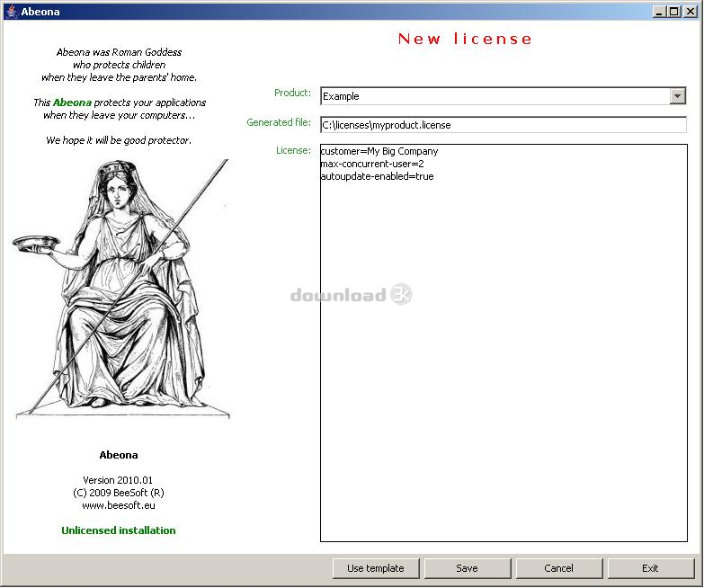The width and height of the screenshot is (704, 588).
Task: Close the Abeona window
Action: click(x=690, y=12)
